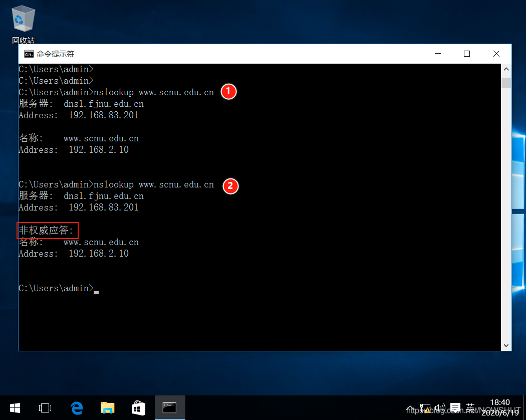
Task: Click the console vertical scrollbar thumb
Action: pos(506,83)
